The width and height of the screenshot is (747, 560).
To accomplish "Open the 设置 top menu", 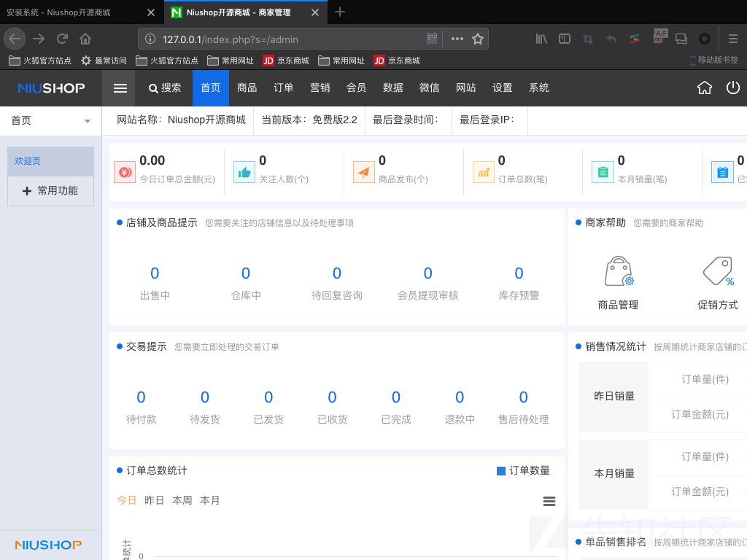I will (x=502, y=88).
